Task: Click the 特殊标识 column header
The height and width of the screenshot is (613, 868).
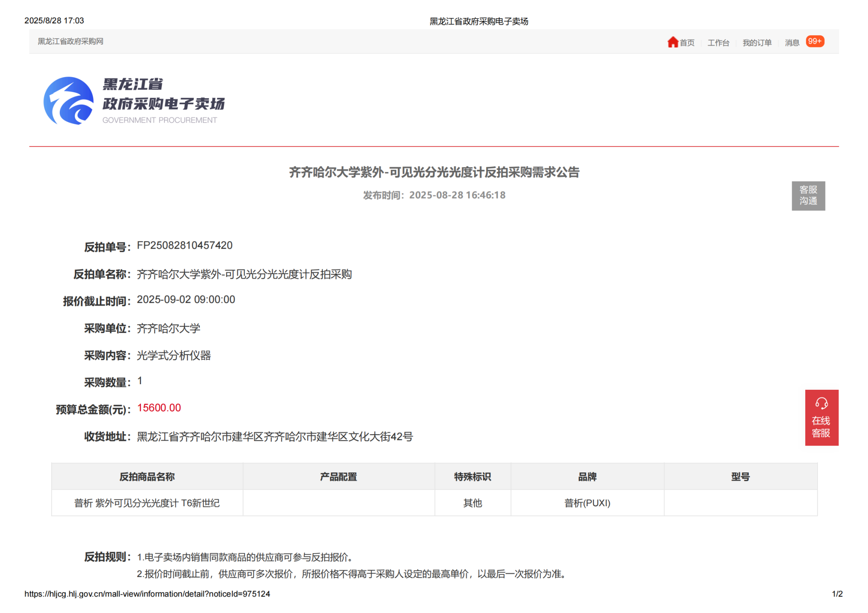Action: (472, 477)
